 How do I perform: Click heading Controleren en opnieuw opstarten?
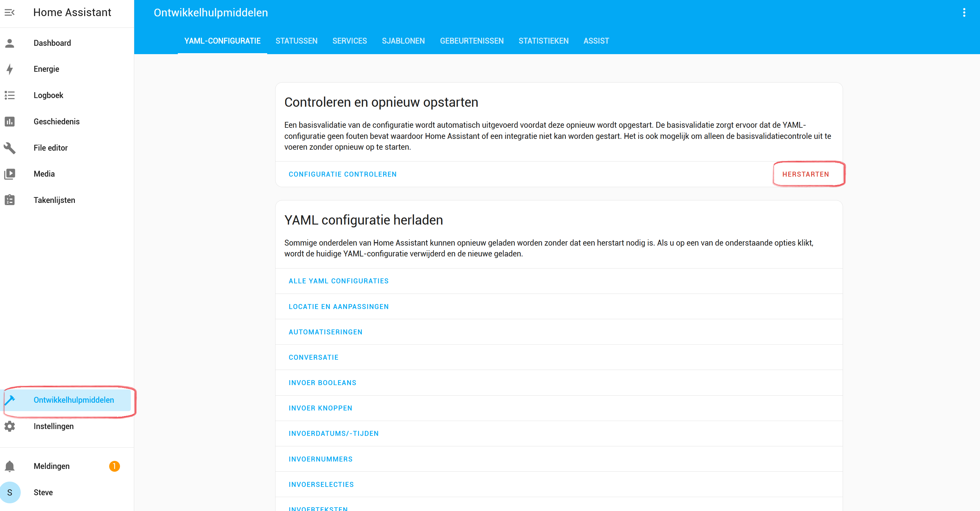381,102
